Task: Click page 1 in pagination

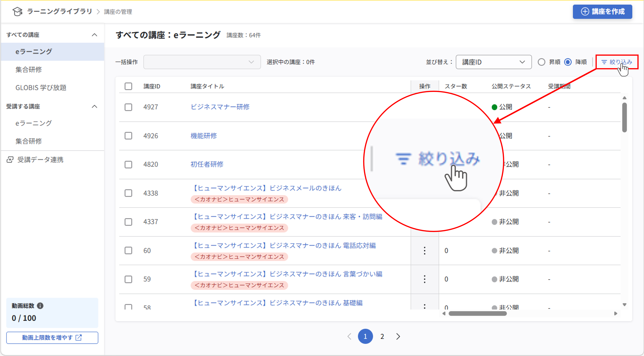Action: [x=365, y=337]
